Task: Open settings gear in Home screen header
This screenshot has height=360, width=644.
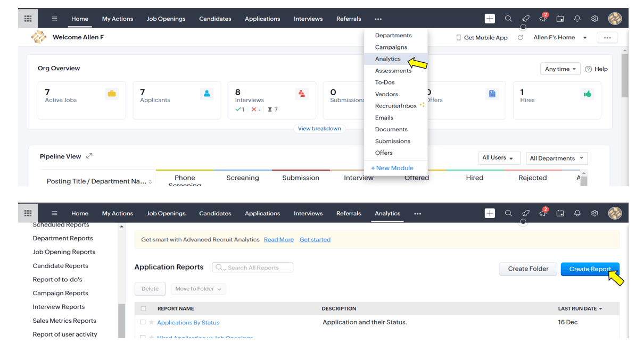Action: tap(595, 19)
